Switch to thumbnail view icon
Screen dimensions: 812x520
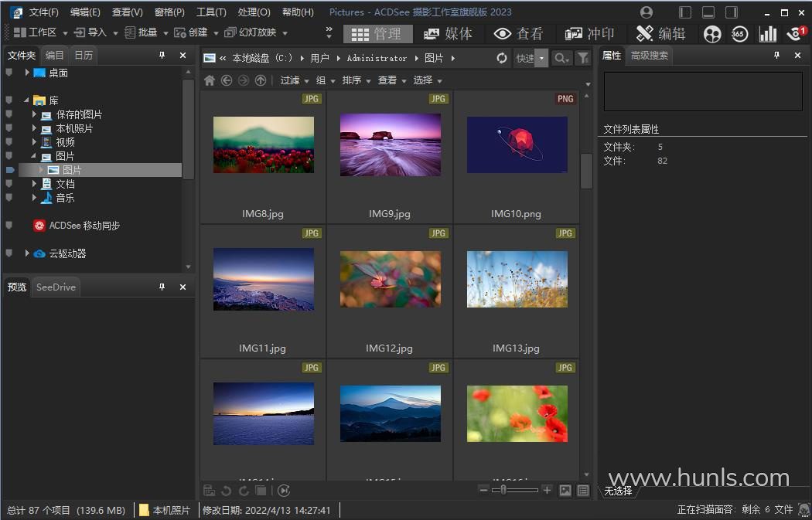(x=565, y=491)
